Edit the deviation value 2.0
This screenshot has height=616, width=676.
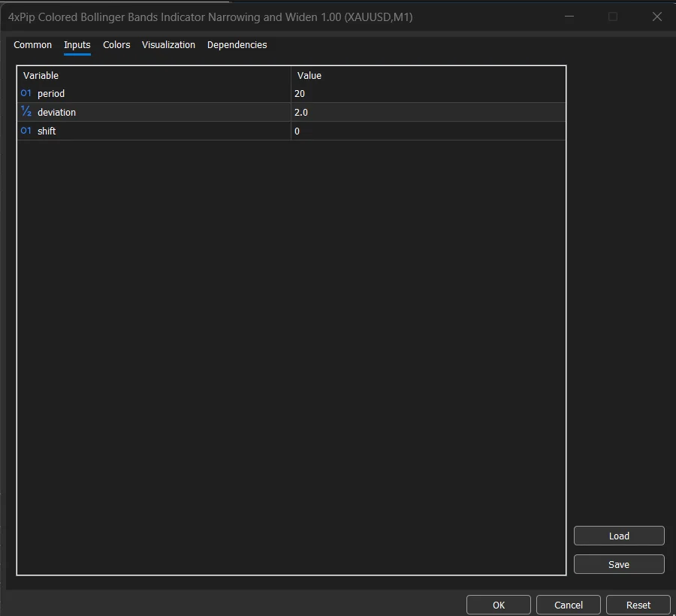[428, 112]
